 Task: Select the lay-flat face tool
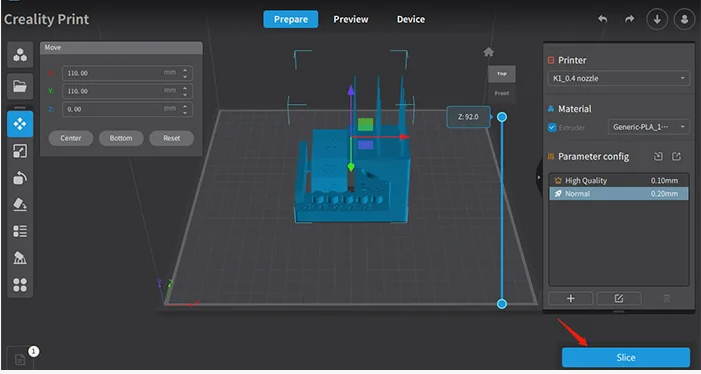20,205
